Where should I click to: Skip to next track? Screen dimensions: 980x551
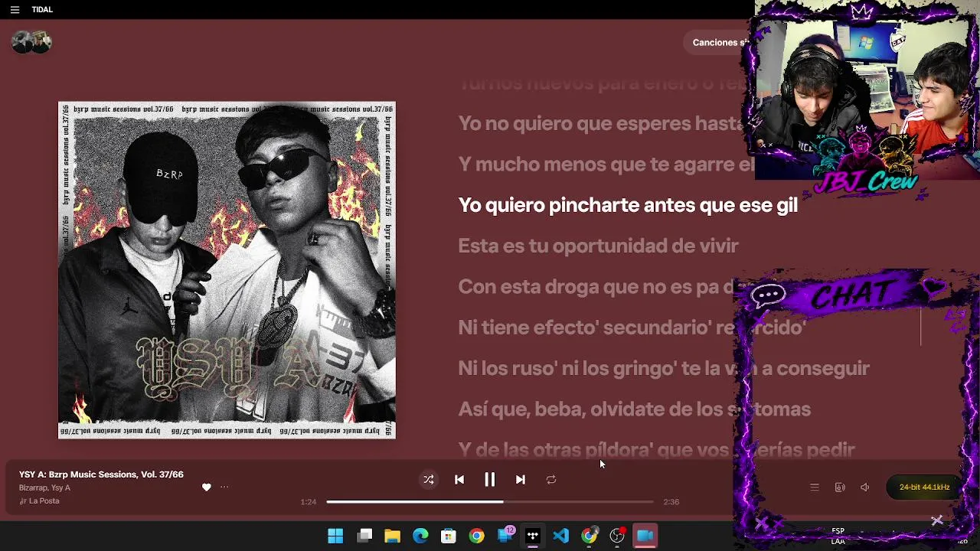click(x=521, y=480)
